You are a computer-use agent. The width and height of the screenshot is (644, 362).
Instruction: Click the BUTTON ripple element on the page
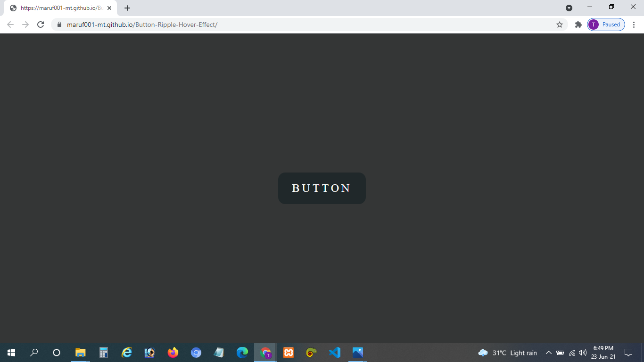pyautogui.click(x=322, y=188)
